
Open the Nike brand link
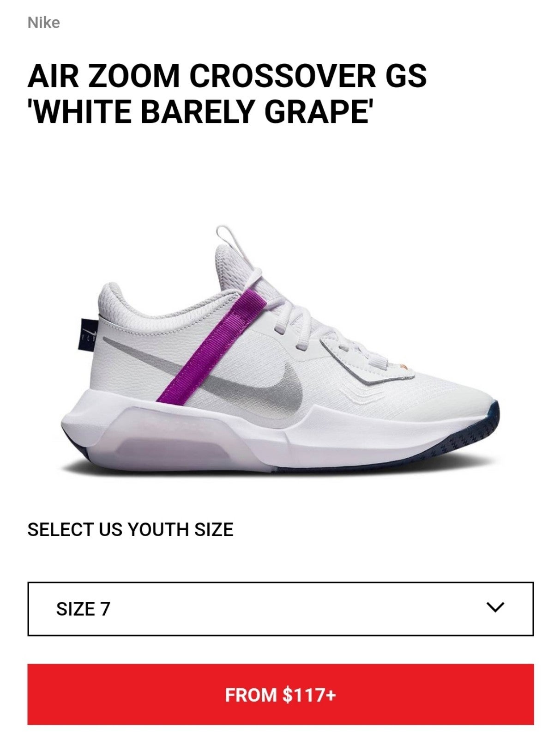43,23
